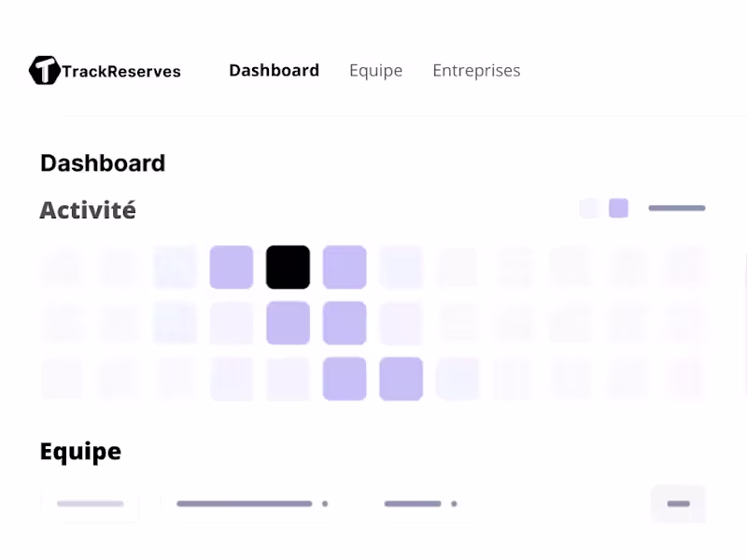Click the first placeholder field under Equipe

tap(90, 504)
